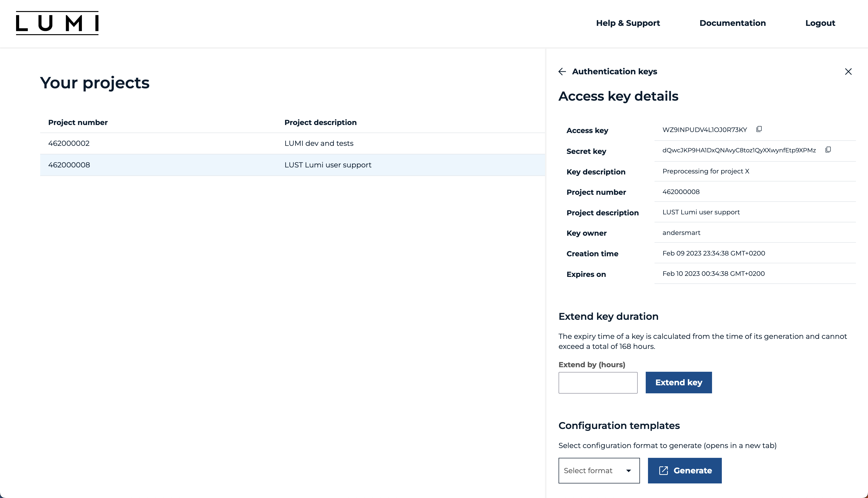Click the Project description column header
The image size is (868, 498).
tap(320, 122)
